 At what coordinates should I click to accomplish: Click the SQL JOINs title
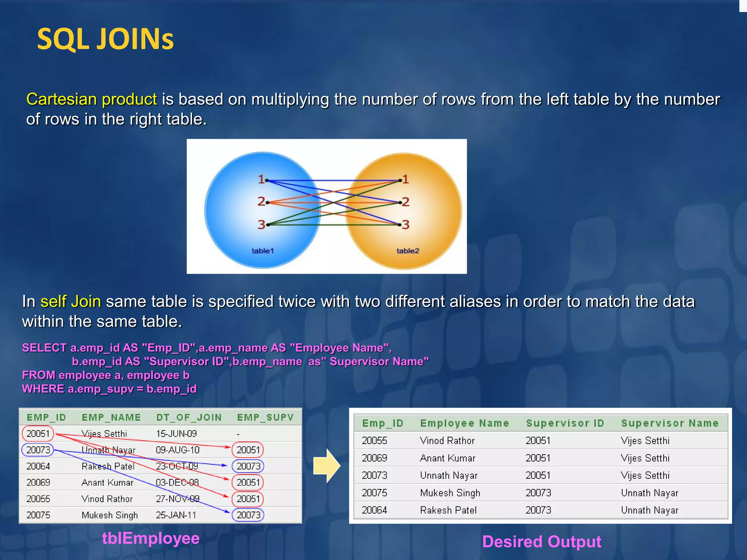click(105, 39)
